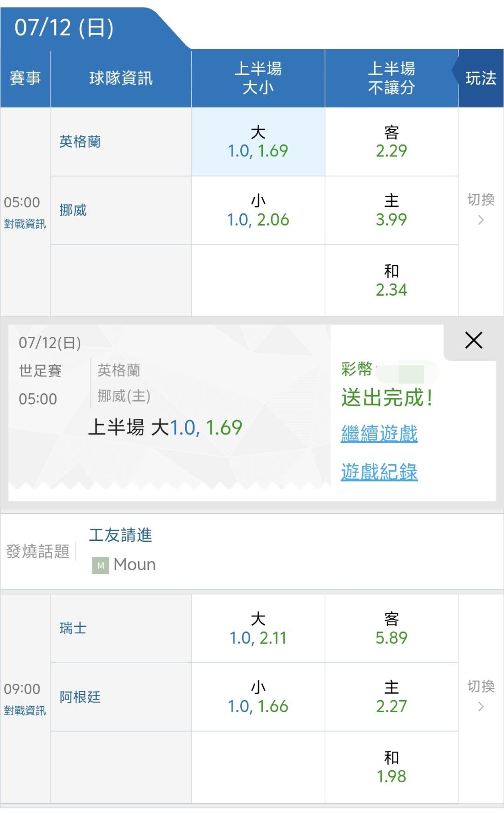Open the 玩法 play-type tab

[481, 78]
